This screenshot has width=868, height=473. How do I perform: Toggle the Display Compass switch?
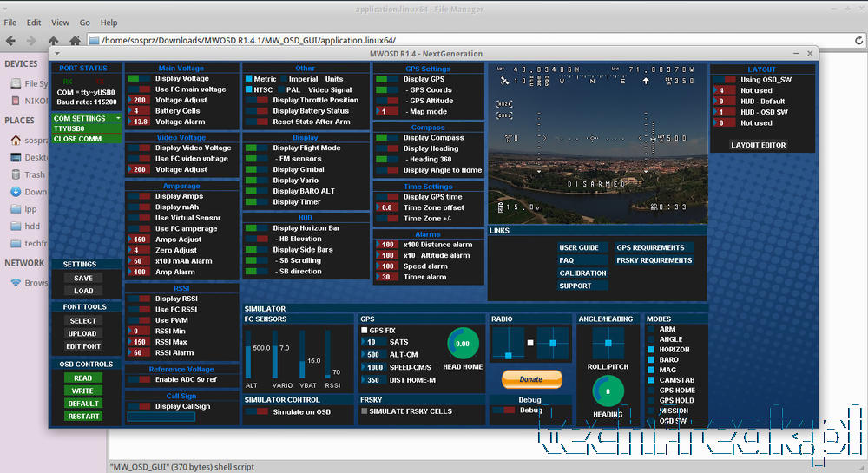[x=387, y=138]
